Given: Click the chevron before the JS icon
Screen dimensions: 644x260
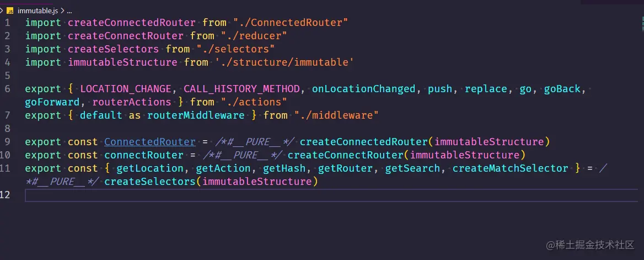Looking at the screenshot, I should point(2,10).
